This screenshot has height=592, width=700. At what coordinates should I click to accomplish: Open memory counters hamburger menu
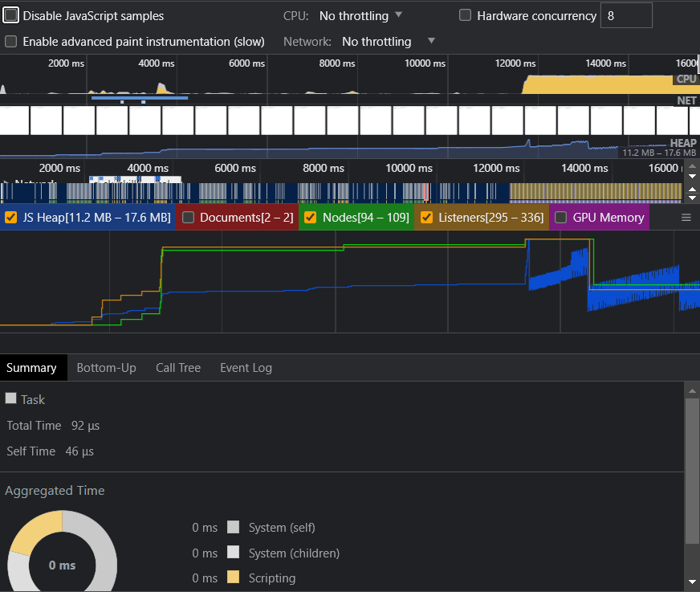[686, 218]
